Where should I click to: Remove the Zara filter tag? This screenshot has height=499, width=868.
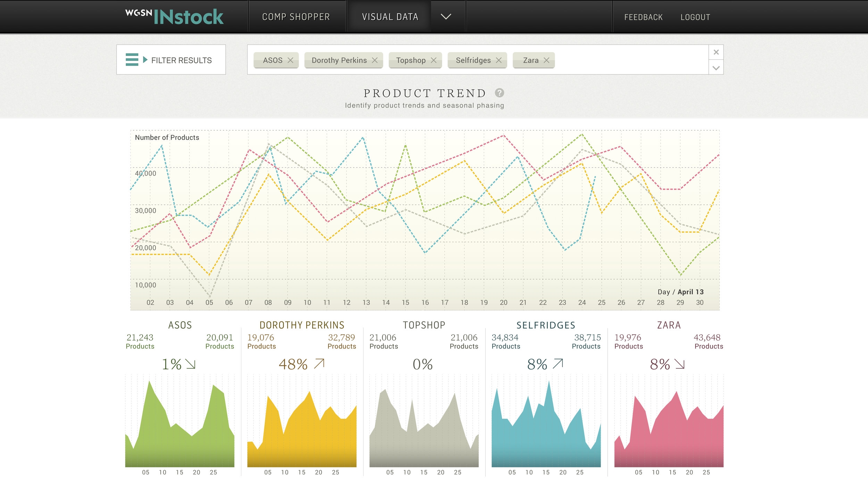546,60
